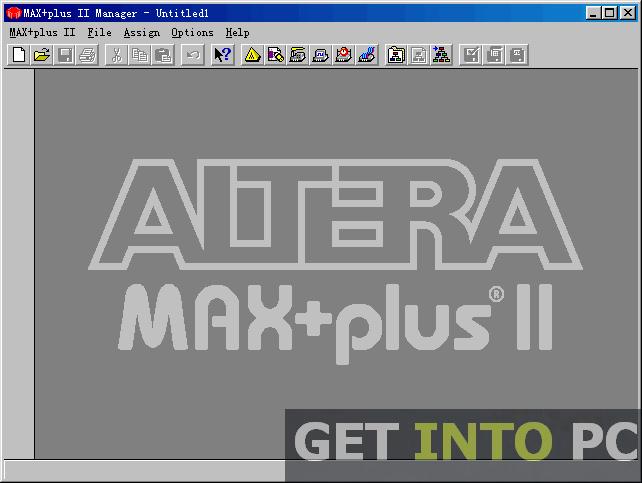Click top of hierarchy colored tree icon

[x=441, y=55]
